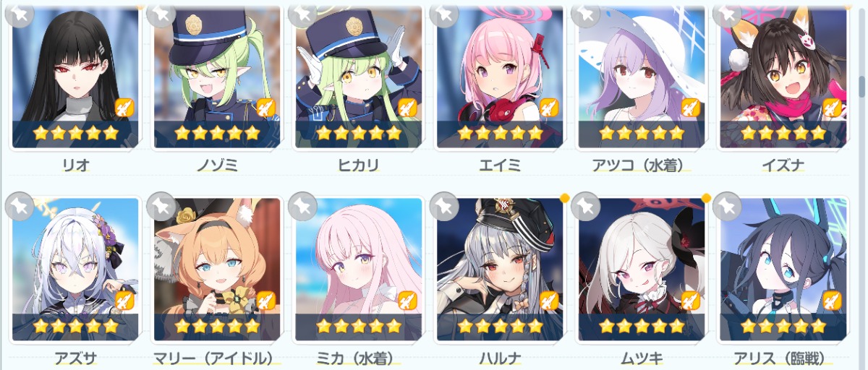Viewport: 868px width, 370px height.
Task: Toggle the pin icon on リオ's card
Action: (x=20, y=12)
